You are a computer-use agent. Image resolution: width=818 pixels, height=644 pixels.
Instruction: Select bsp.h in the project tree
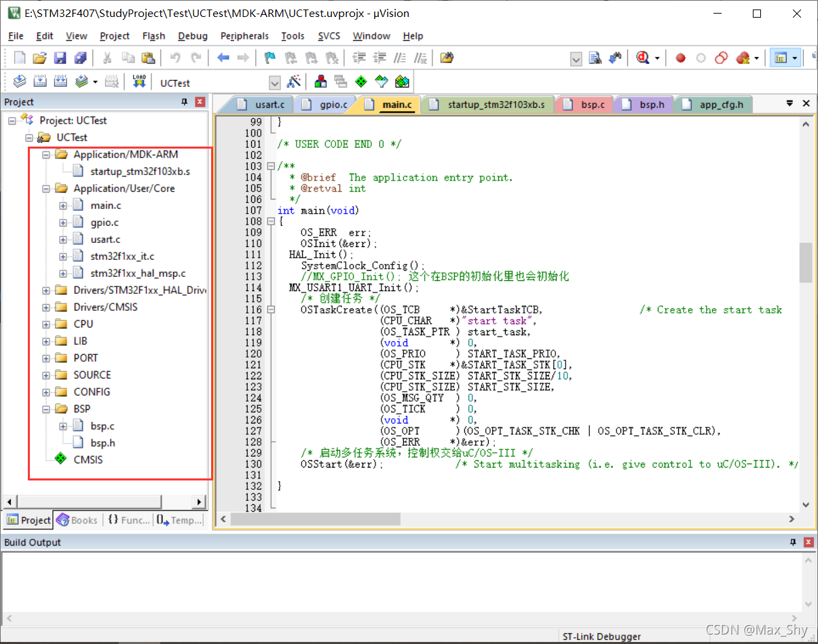(103, 443)
